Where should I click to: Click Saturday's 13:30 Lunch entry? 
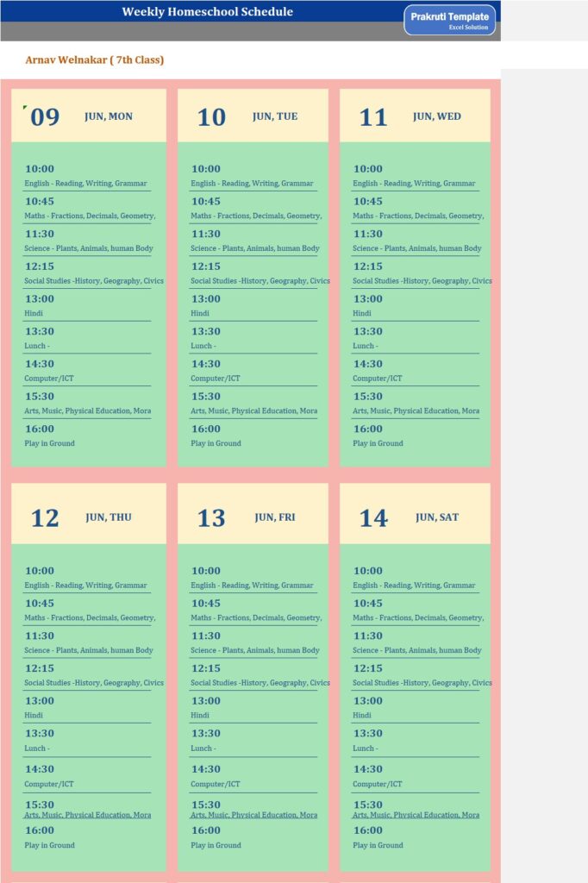pyautogui.click(x=364, y=748)
